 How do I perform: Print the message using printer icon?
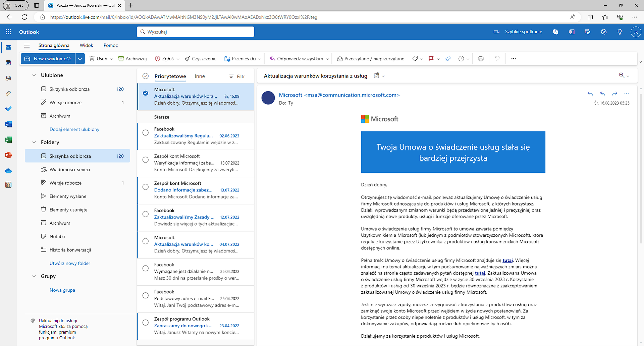pos(481,59)
